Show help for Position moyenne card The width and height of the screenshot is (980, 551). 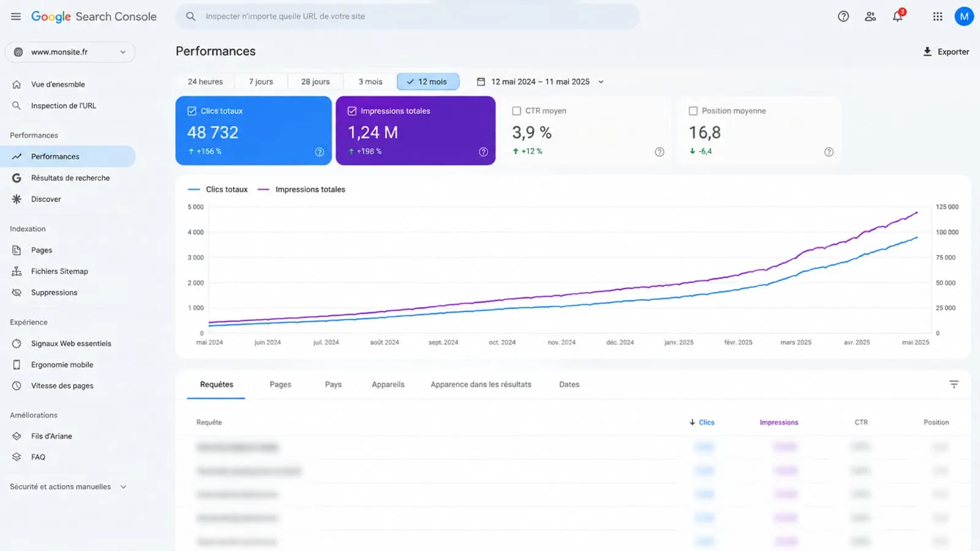point(829,152)
